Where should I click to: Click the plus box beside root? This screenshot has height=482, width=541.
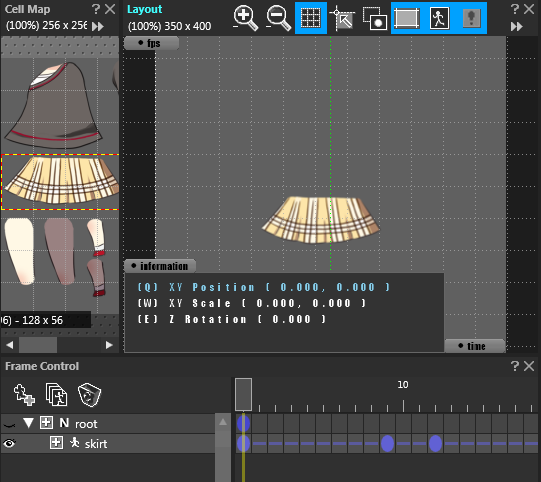tap(46, 423)
